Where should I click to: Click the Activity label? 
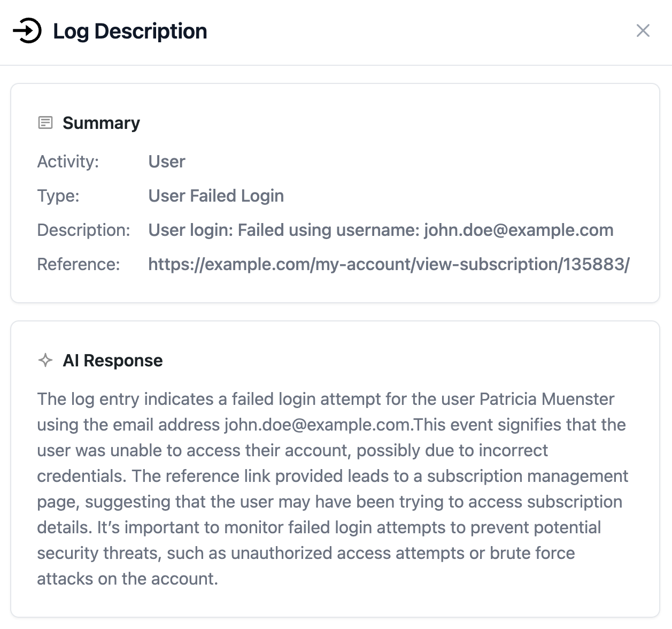[x=68, y=162]
